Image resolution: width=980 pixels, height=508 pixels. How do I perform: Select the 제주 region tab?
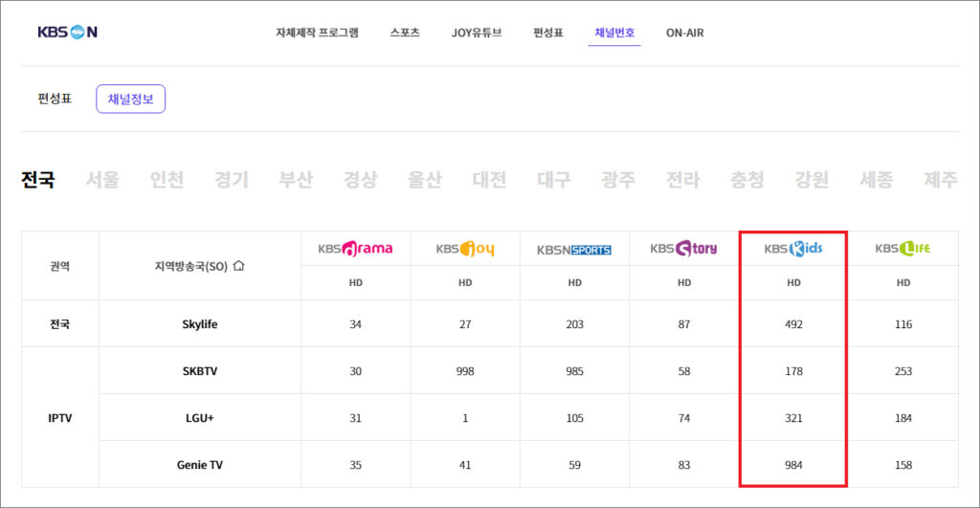tap(941, 180)
